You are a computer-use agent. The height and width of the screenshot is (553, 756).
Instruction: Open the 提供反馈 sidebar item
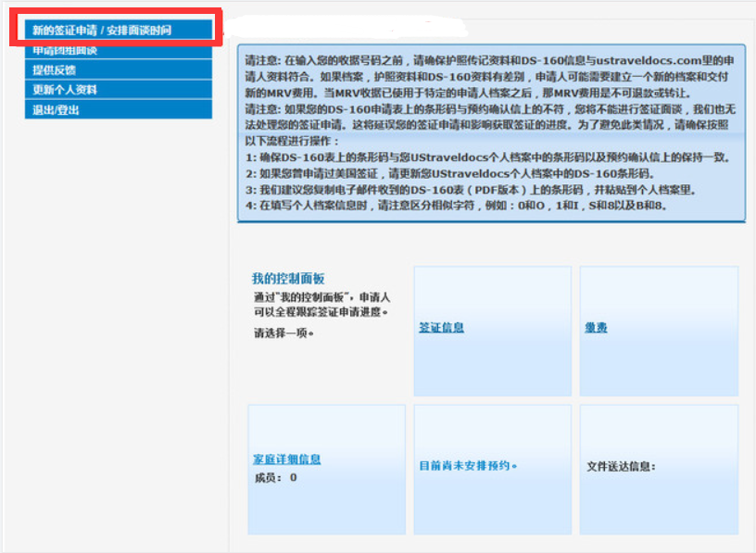[54, 70]
